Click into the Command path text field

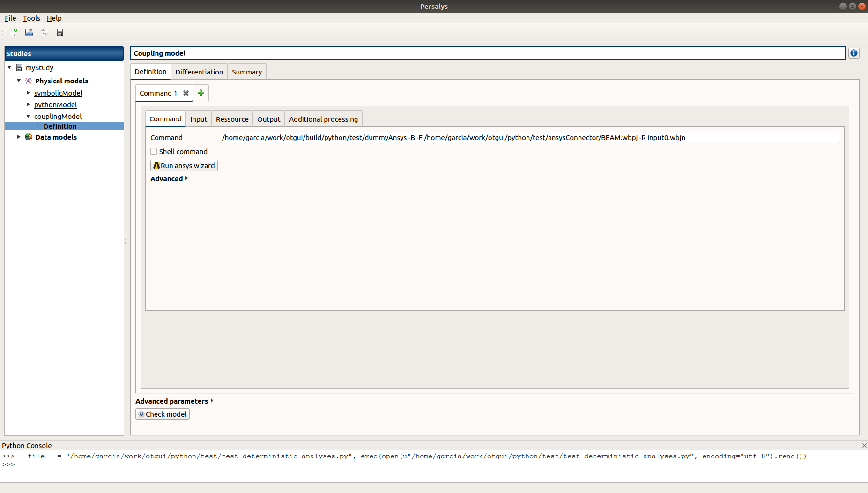[x=529, y=138]
